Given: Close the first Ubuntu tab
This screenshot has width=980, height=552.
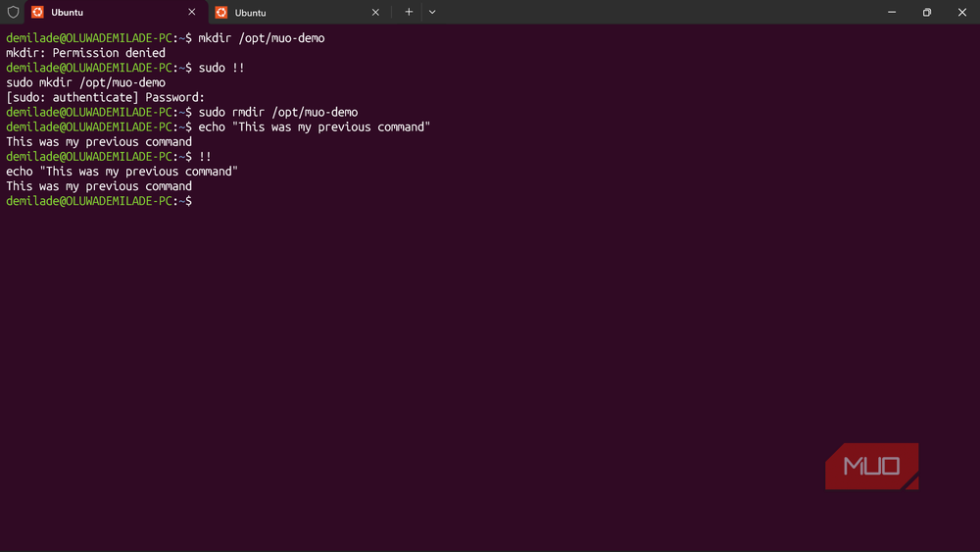Looking at the screenshot, I should point(192,12).
